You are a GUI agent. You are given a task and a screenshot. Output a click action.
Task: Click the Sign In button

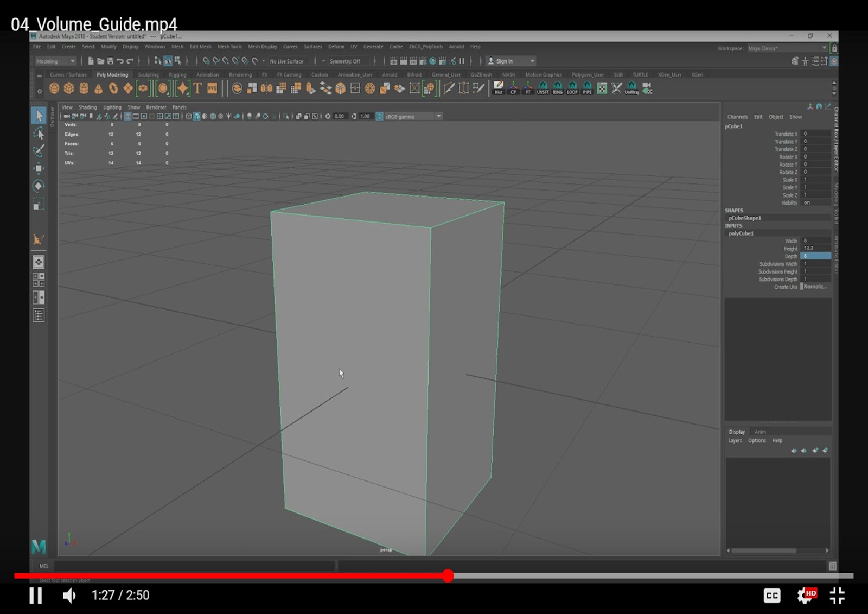click(505, 61)
